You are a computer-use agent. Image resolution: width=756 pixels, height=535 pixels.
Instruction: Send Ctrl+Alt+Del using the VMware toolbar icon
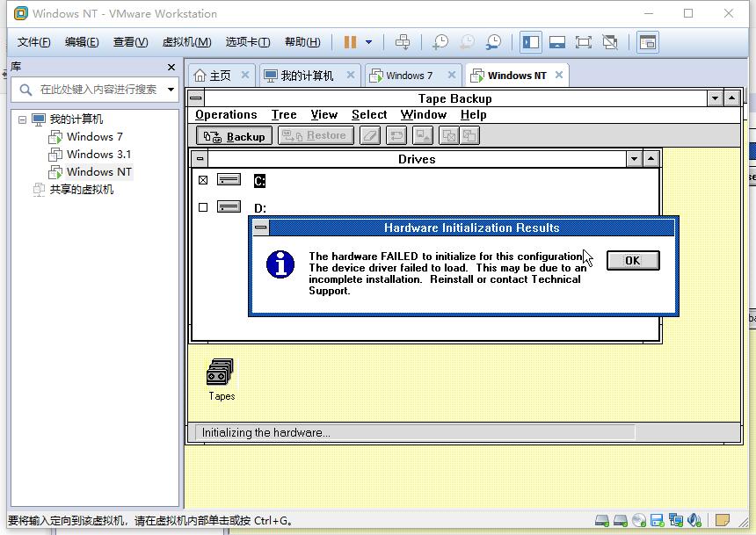[x=402, y=42]
